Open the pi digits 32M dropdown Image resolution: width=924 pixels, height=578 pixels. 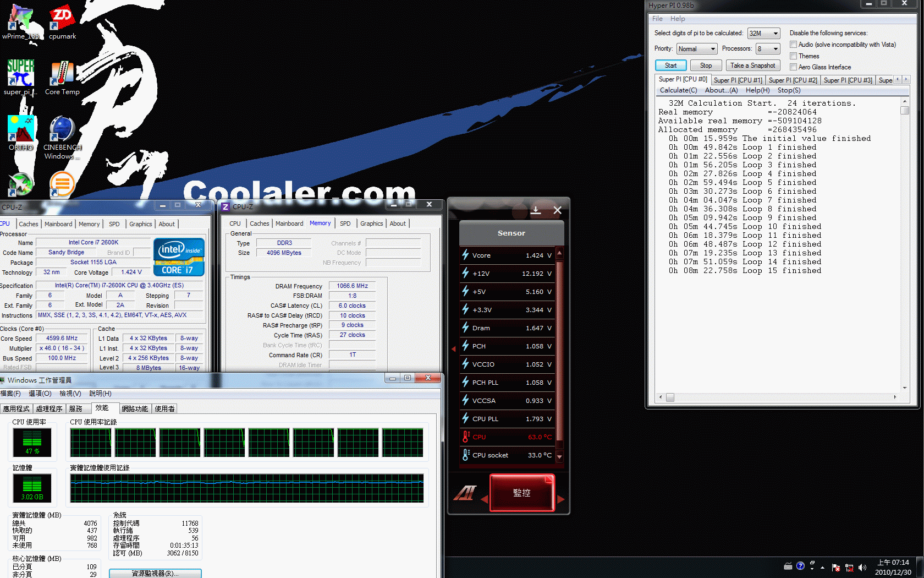pos(764,34)
